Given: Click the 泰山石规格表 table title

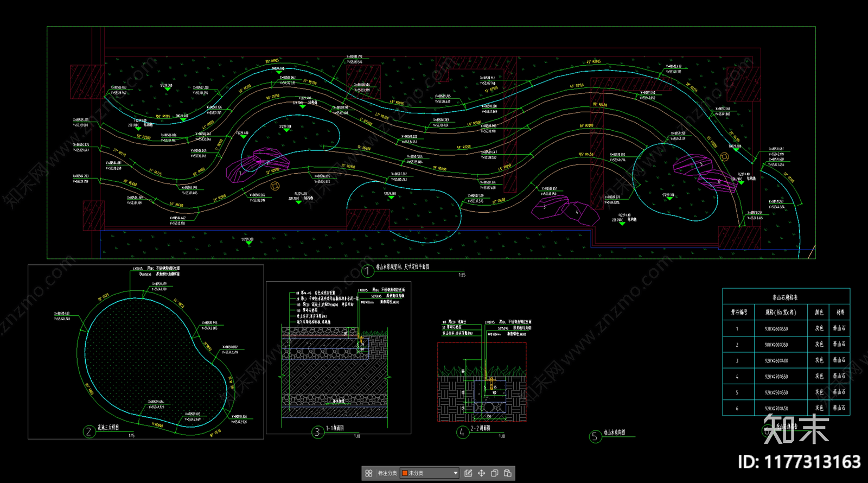Looking at the screenshot, I should 785,297.
